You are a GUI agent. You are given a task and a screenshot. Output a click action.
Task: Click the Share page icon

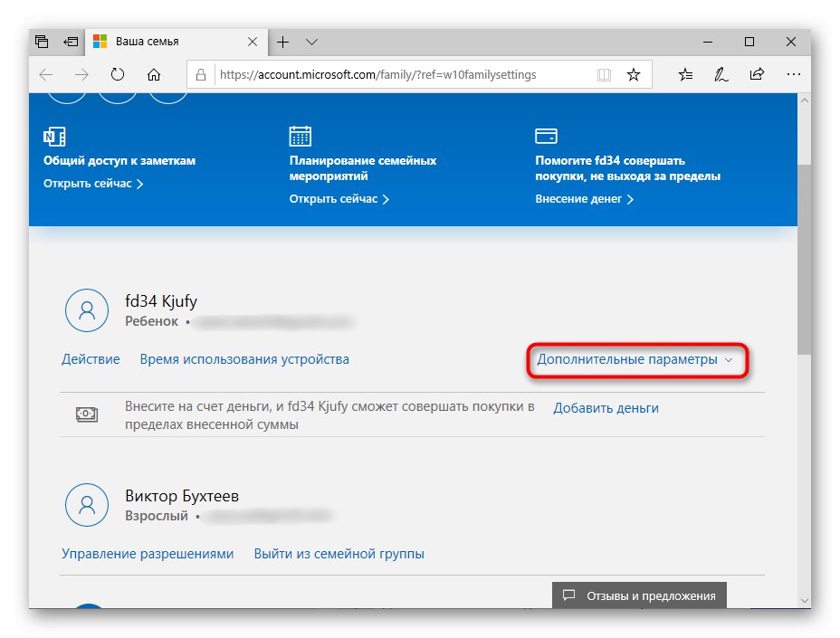click(x=757, y=75)
